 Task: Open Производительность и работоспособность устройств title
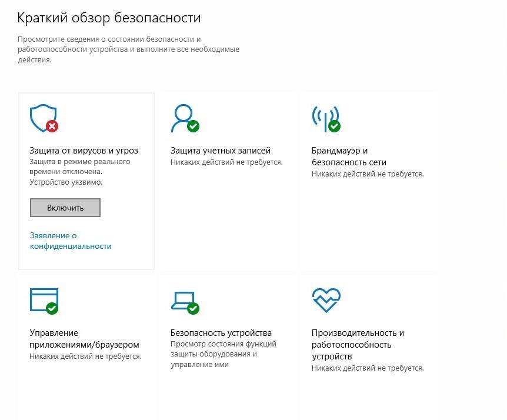tap(358, 345)
